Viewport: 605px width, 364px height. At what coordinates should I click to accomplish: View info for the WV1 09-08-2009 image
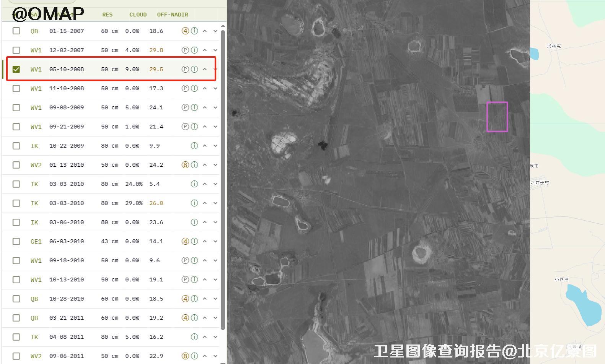(x=194, y=107)
